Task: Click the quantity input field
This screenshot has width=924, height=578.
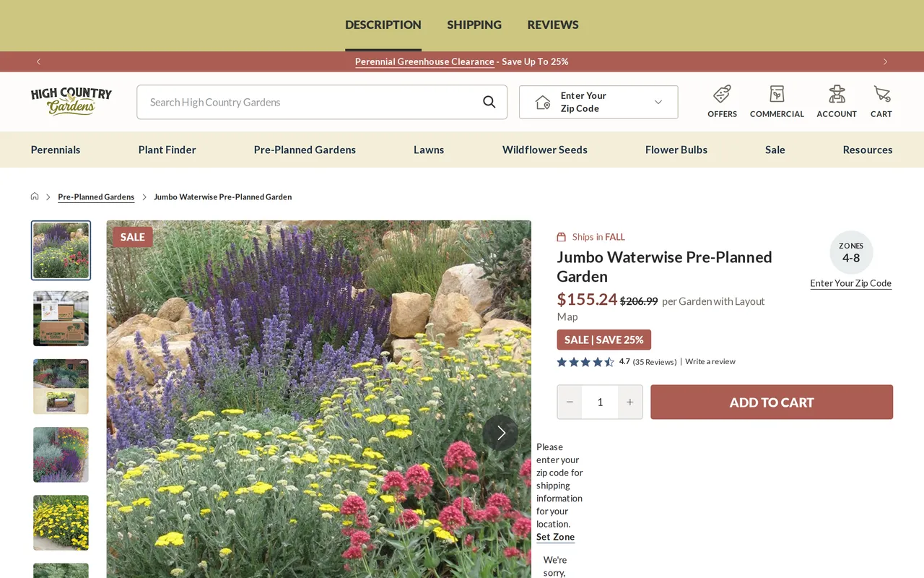Action: tap(600, 402)
